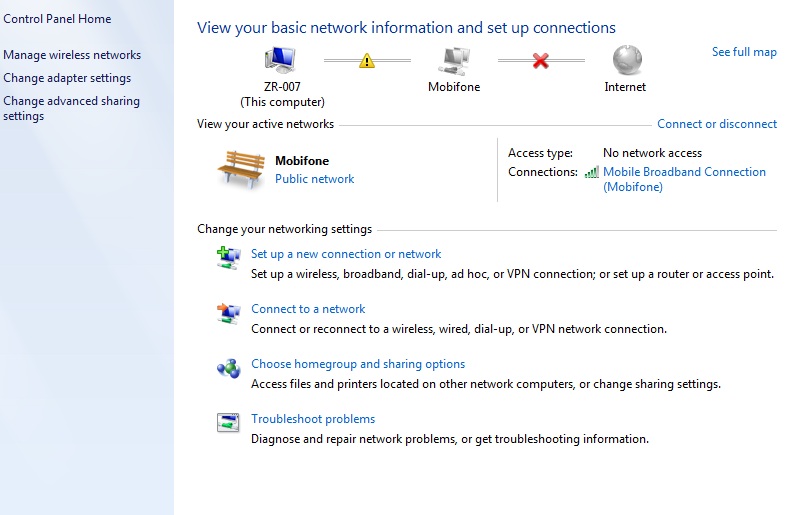
Task: Click the new connection setup icon
Action: 229,259
